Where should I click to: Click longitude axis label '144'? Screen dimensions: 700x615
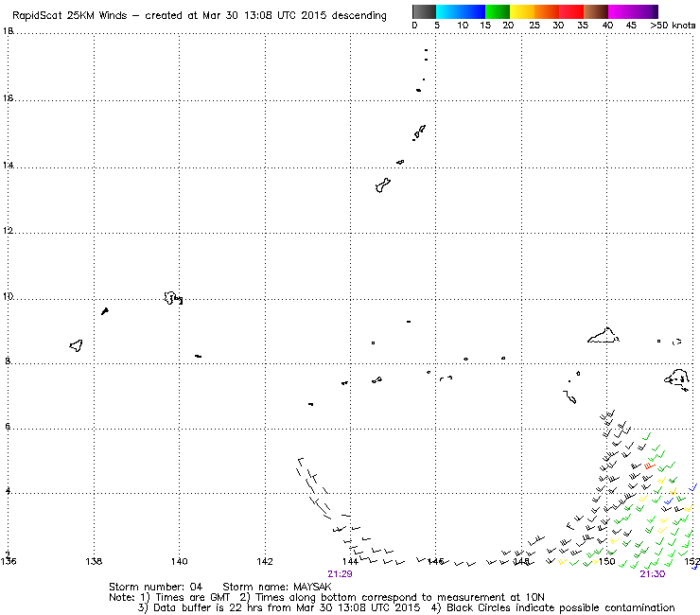350,561
